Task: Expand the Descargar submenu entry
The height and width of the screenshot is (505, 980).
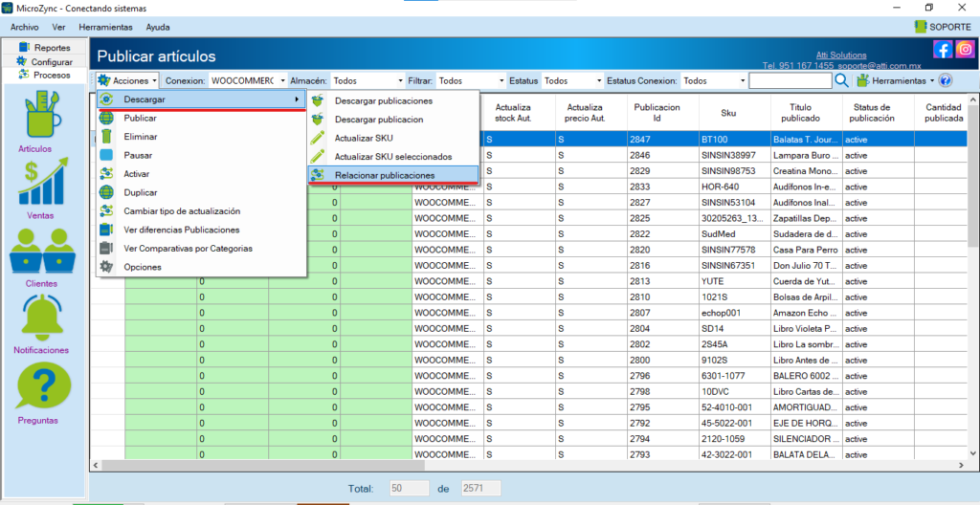Action: [x=201, y=99]
